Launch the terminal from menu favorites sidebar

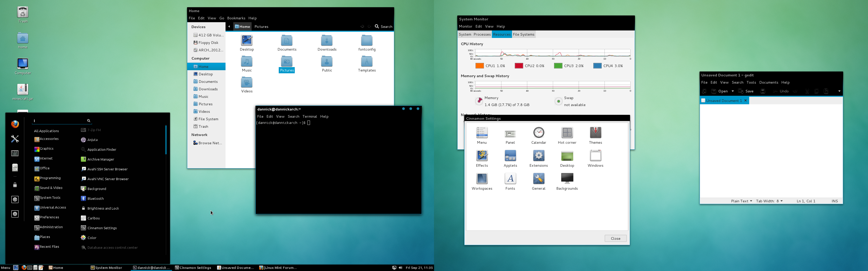[15, 153]
